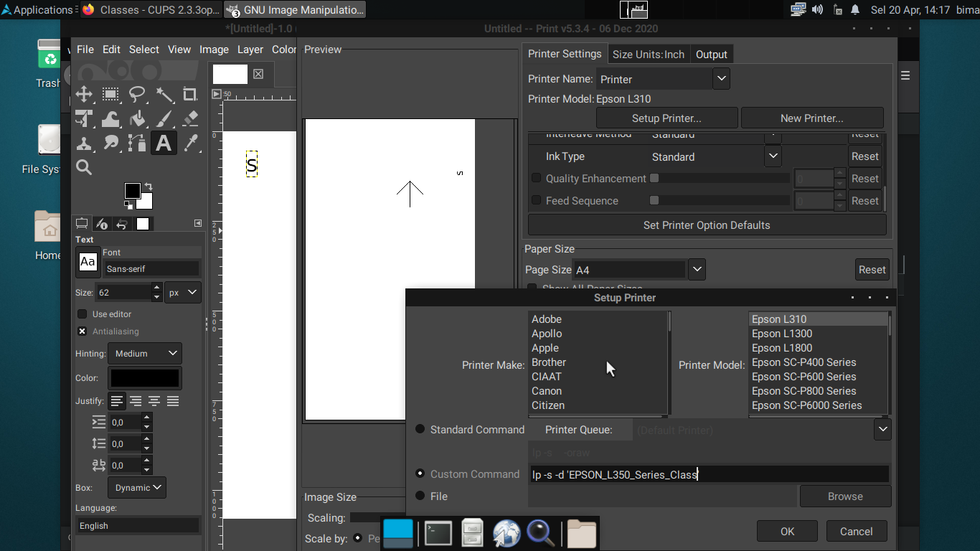Select the Rectangle Select tool
The width and height of the screenshot is (980, 551).
point(110,95)
